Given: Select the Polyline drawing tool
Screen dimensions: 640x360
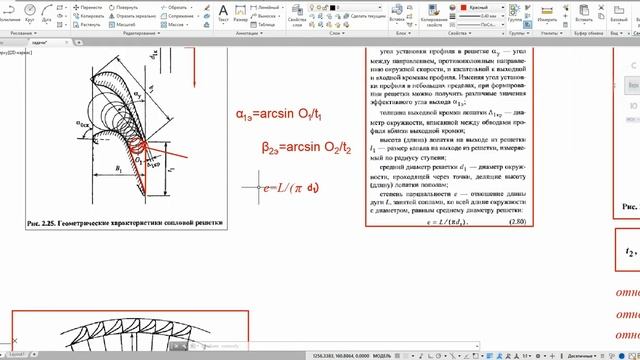Looking at the screenshot, I should point(8,12).
